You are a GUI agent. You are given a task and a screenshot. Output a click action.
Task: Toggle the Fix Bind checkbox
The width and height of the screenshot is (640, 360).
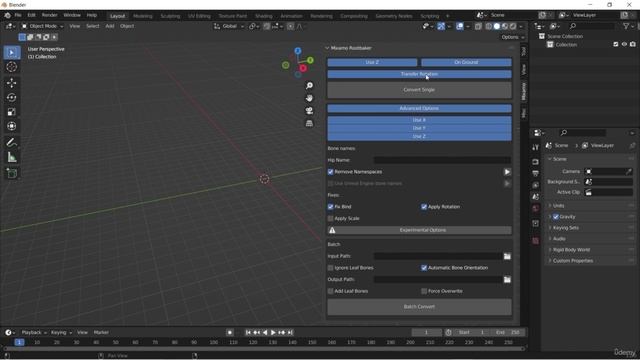331,207
